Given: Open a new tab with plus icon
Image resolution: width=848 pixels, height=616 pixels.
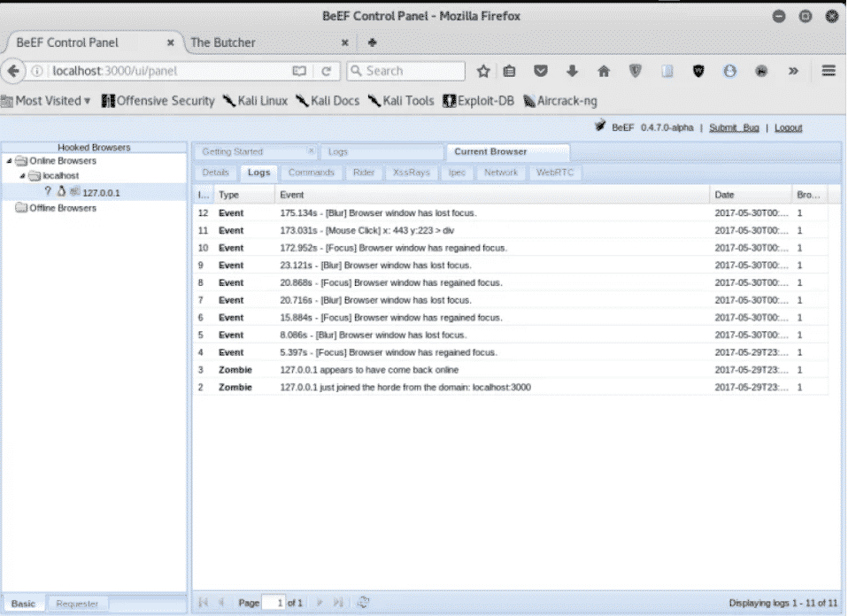Looking at the screenshot, I should coord(372,42).
